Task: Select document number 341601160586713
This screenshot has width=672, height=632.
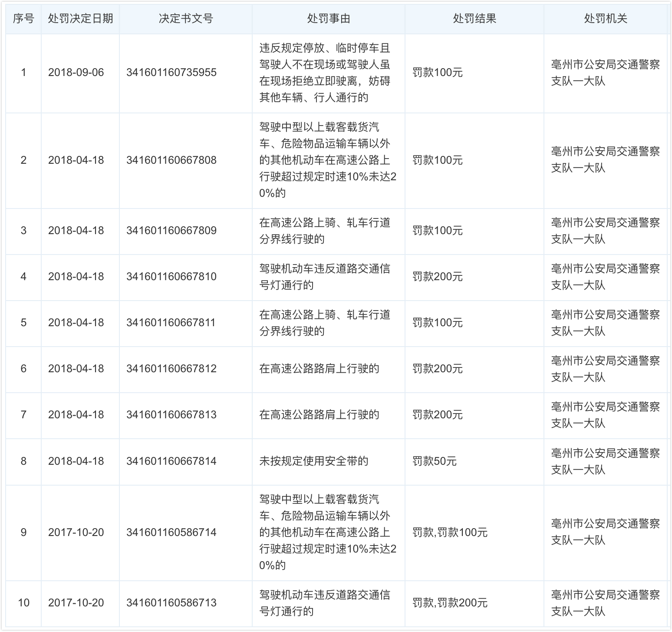Action: point(171,603)
